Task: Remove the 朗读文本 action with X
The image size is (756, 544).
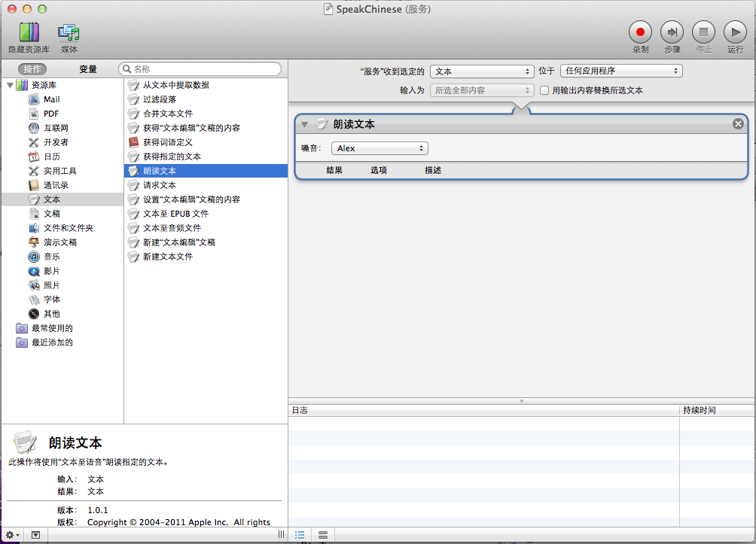Action: (x=738, y=124)
